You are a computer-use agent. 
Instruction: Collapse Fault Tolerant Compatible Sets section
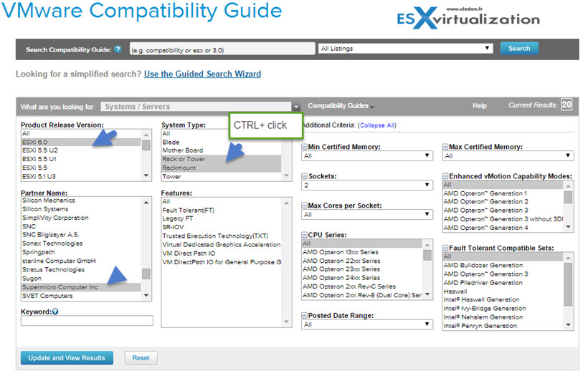point(445,248)
